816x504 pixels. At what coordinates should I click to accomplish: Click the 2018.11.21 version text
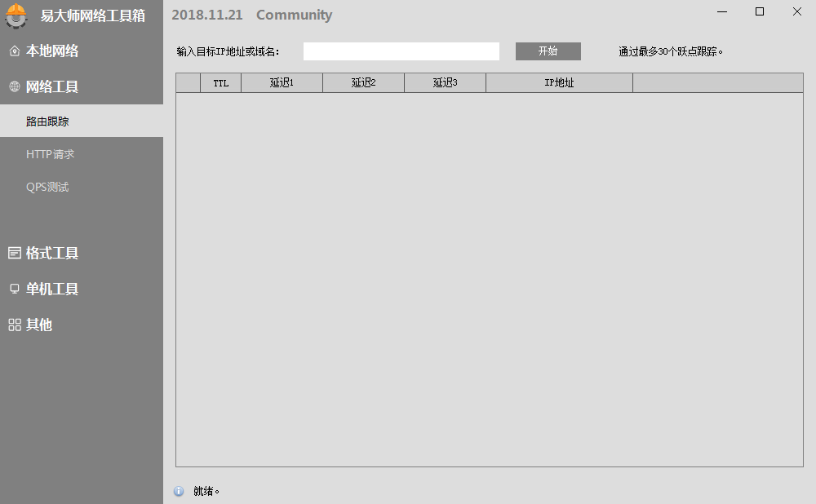207,15
